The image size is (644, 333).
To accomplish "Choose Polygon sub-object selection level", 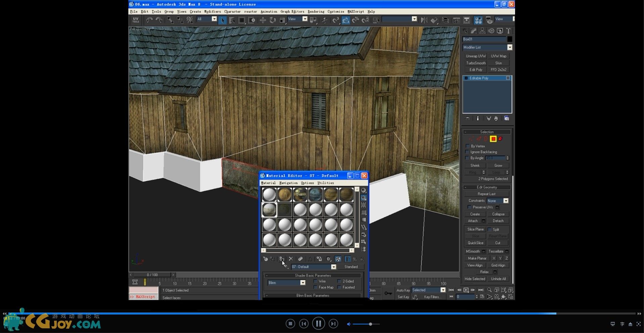I will point(493,139).
